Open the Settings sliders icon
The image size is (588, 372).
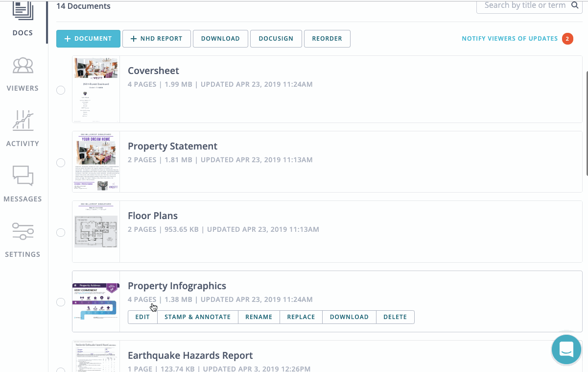pyautogui.click(x=23, y=231)
